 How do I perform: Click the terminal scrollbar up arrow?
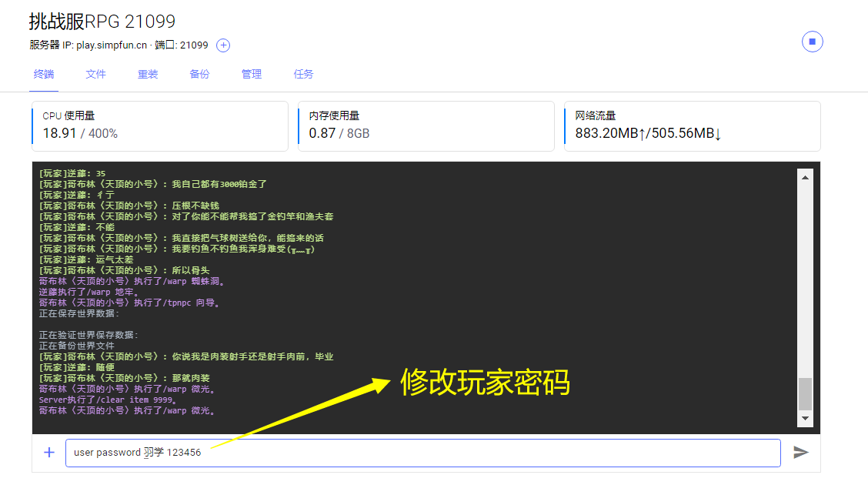[x=805, y=177]
